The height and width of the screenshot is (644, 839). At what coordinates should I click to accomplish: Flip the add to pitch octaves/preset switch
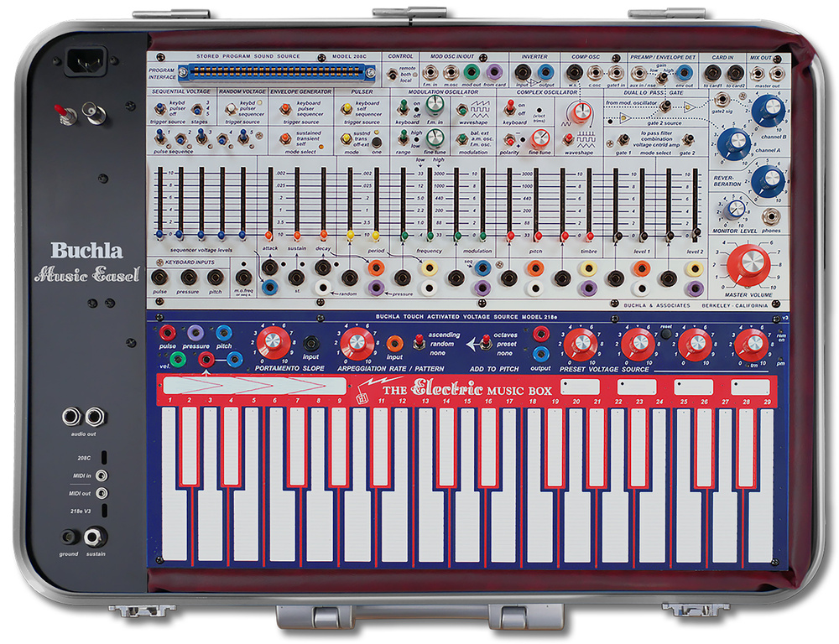click(x=486, y=342)
